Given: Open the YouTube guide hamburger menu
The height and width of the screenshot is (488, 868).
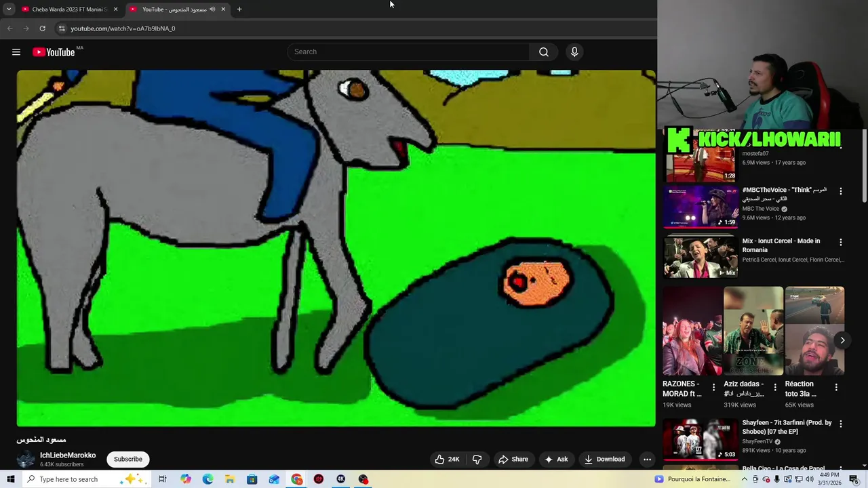Looking at the screenshot, I should [x=16, y=52].
